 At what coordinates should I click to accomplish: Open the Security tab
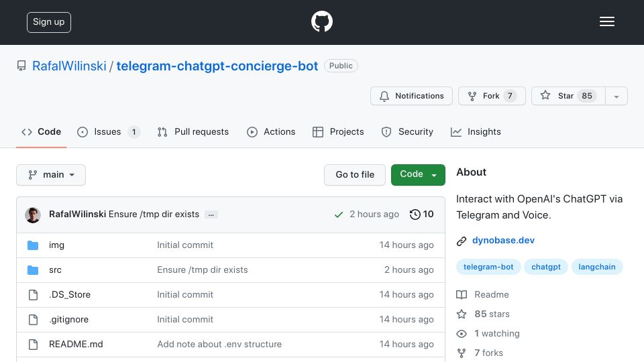(407, 132)
